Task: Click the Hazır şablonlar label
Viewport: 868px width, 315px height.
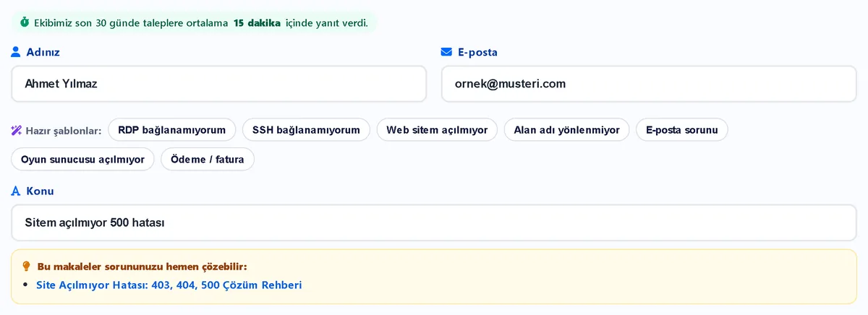Action: coord(63,131)
